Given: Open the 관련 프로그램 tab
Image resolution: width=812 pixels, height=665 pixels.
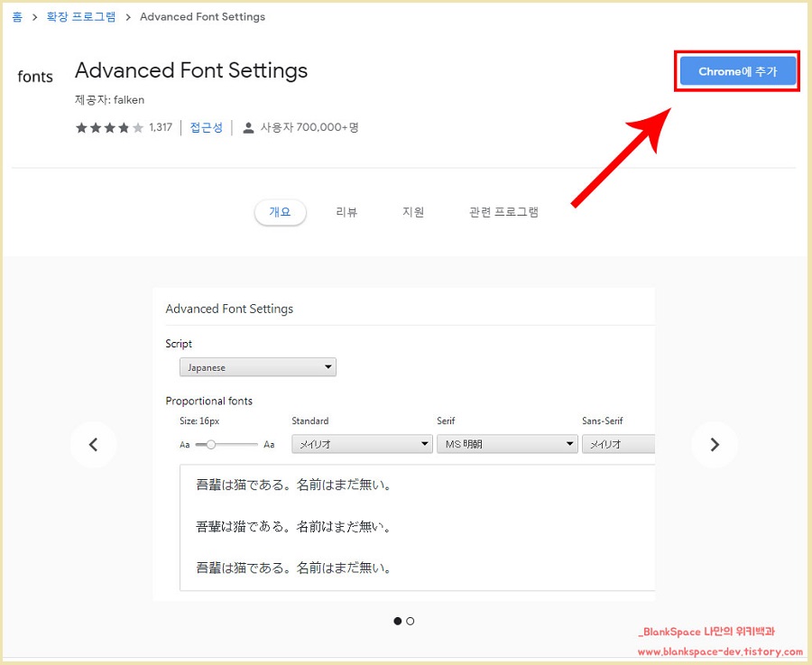Looking at the screenshot, I should click(503, 212).
